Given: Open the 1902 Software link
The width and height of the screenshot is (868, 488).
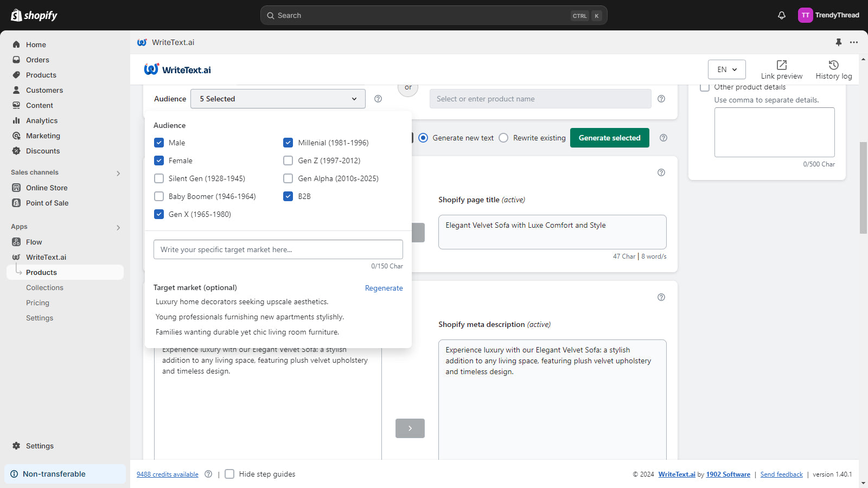Looking at the screenshot, I should [728, 474].
